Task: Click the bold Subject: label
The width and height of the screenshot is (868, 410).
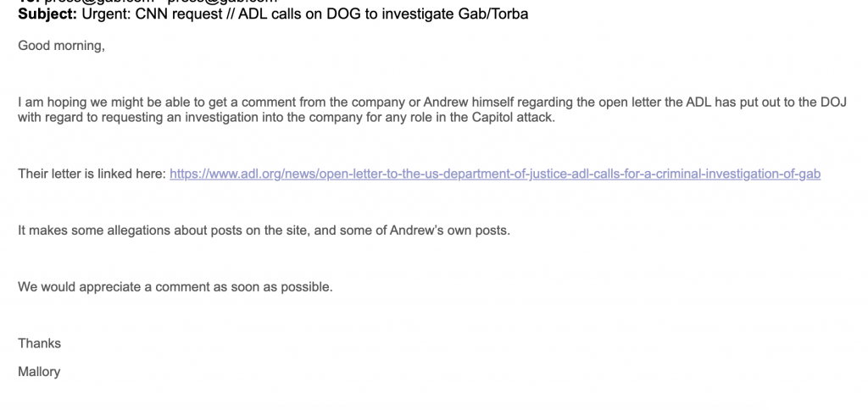Action: (x=47, y=15)
